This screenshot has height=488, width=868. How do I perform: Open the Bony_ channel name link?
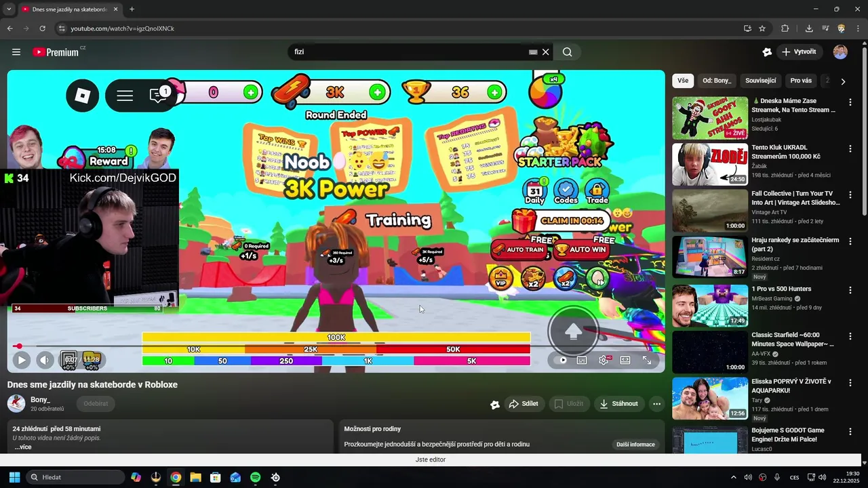(40, 400)
